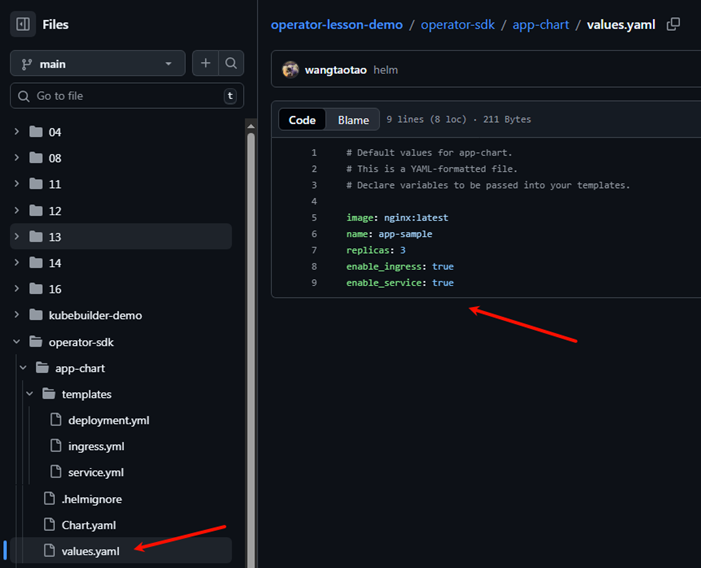The width and height of the screenshot is (701, 568).
Task: Click wangtaotao's avatar image
Action: click(x=291, y=70)
